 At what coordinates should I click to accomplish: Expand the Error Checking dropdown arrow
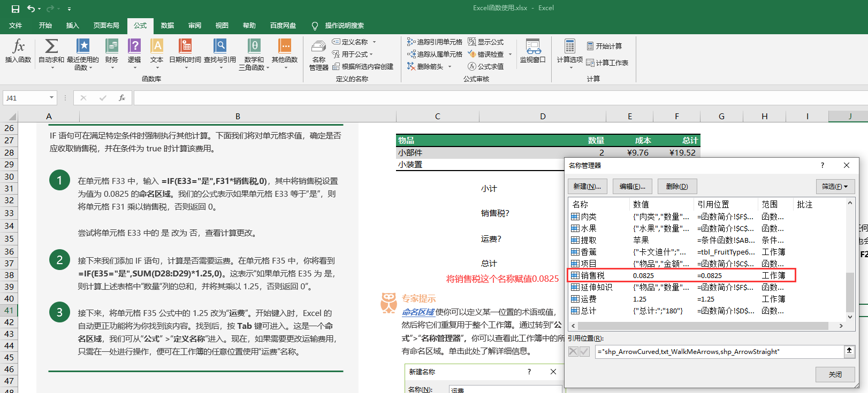(x=510, y=54)
